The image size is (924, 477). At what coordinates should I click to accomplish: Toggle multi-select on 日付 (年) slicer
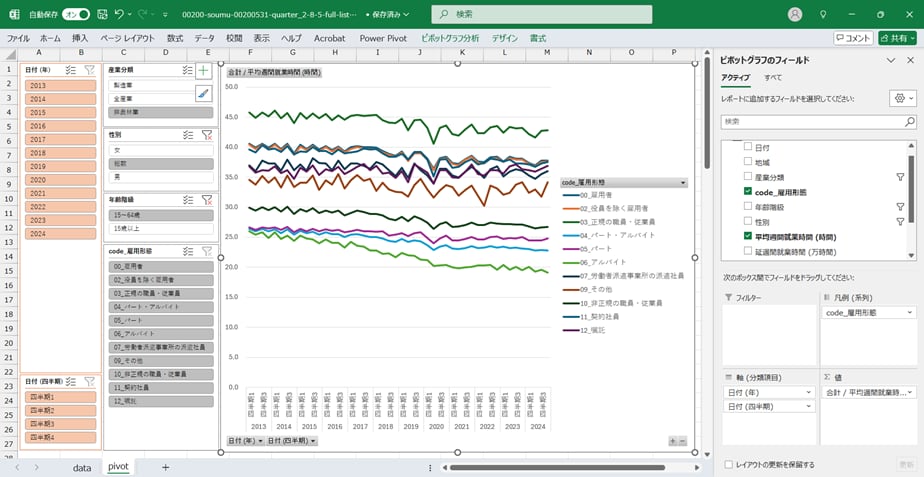pyautogui.click(x=71, y=71)
